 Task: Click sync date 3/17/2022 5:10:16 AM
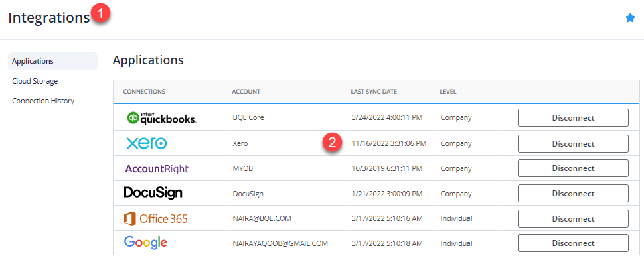pyautogui.click(x=387, y=218)
